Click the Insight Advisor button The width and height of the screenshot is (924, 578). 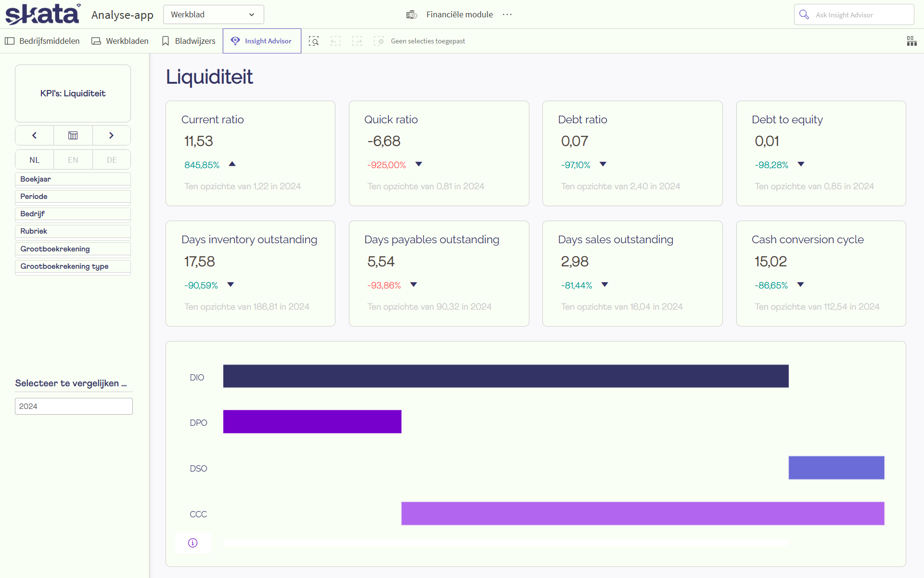(x=262, y=41)
